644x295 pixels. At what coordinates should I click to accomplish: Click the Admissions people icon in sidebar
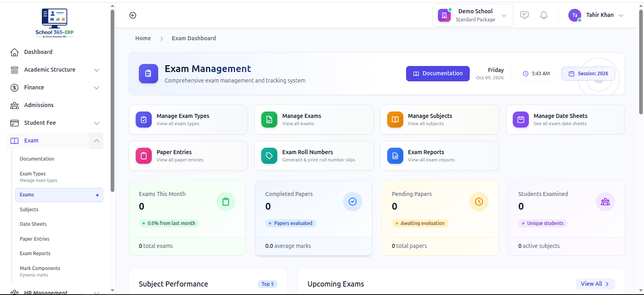(14, 105)
